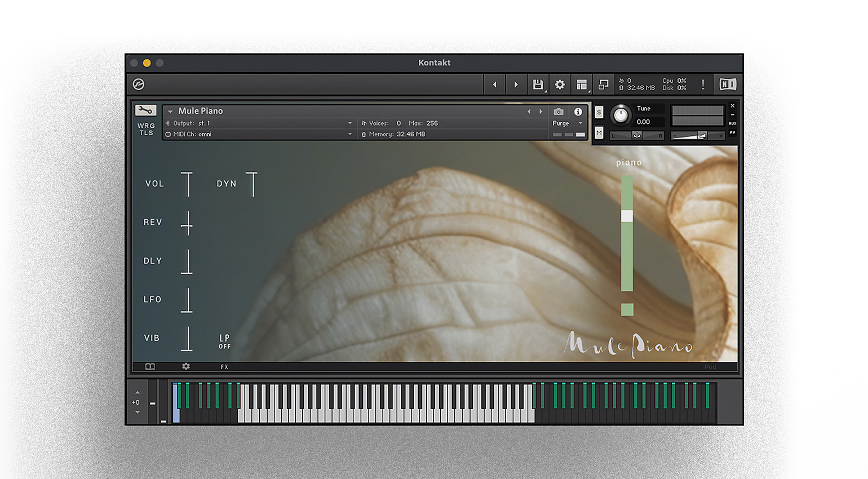Toggle the AUX sends button
Screen dimensions: 868x479
pyautogui.click(x=732, y=123)
